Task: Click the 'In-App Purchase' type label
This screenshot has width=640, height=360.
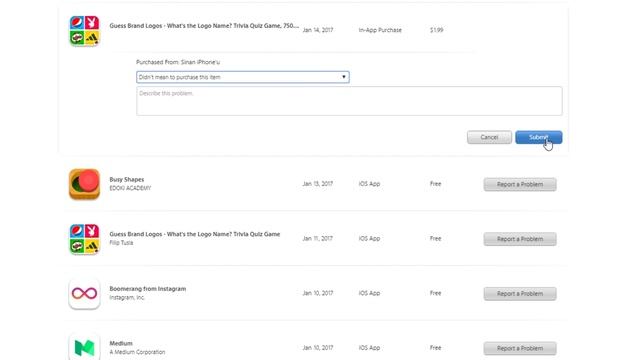Action: click(380, 30)
